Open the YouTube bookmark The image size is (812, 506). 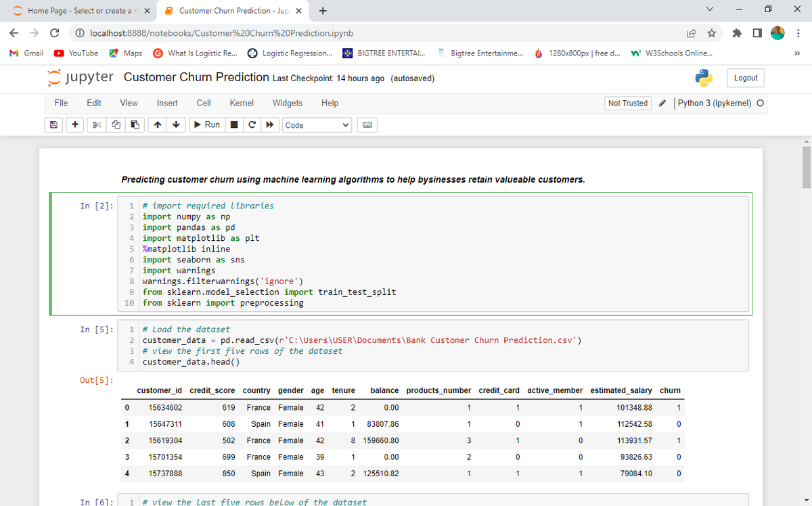point(76,53)
